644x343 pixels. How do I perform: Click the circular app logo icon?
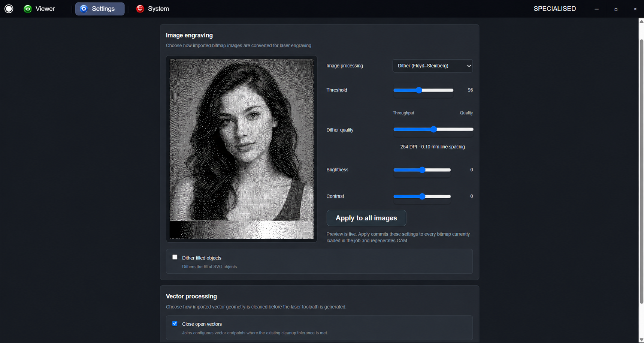pos(9,9)
